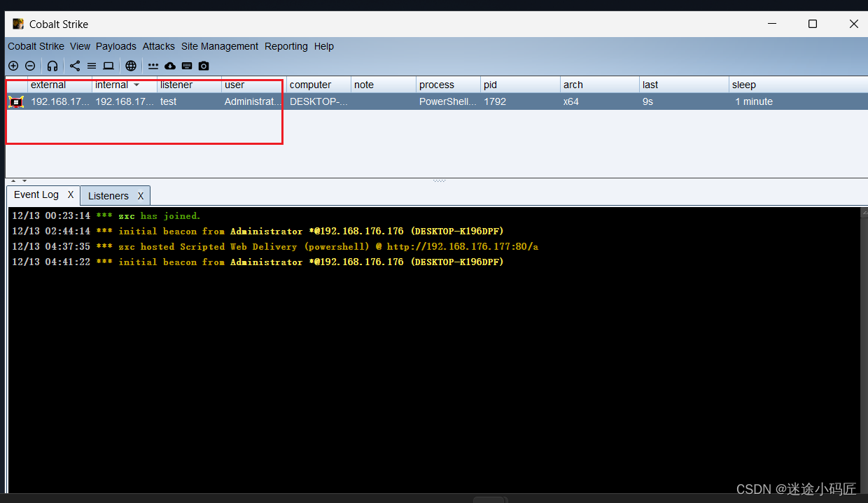Screen dimensions: 868x503
Task: Open captured screenshots via the camera icon
Action: click(x=204, y=65)
